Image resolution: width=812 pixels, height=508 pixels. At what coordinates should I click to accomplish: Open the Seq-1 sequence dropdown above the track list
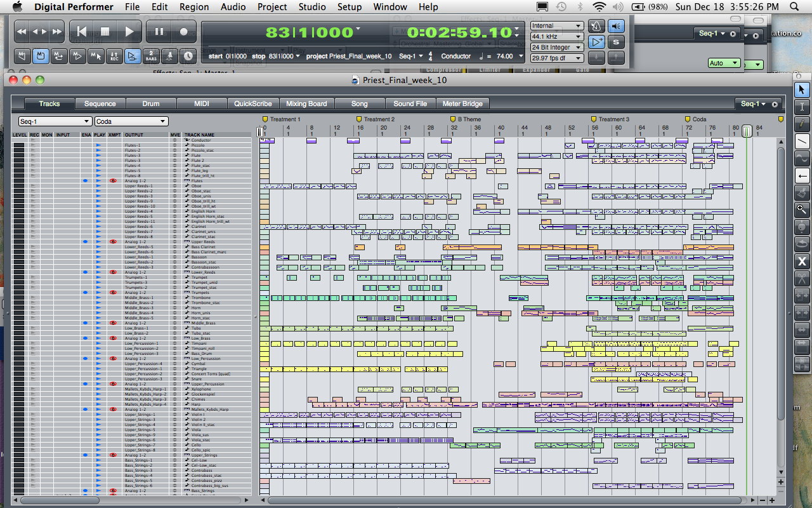(x=55, y=121)
